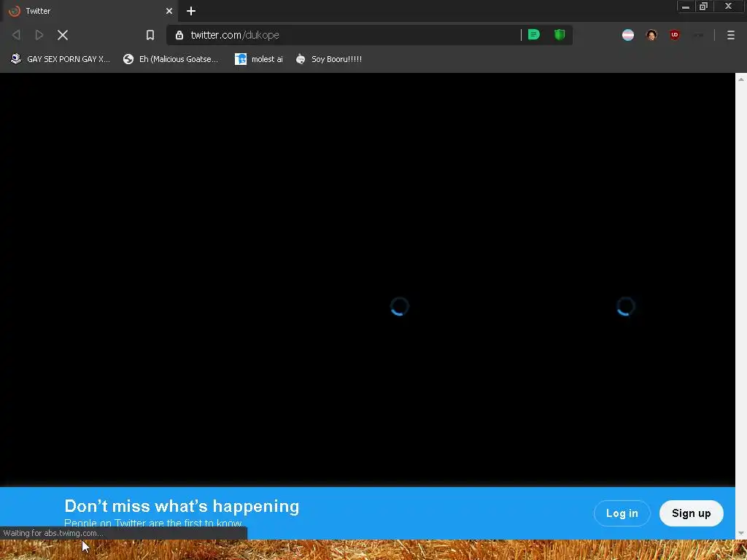Open the 'molest ai' bookmark

[259, 59]
